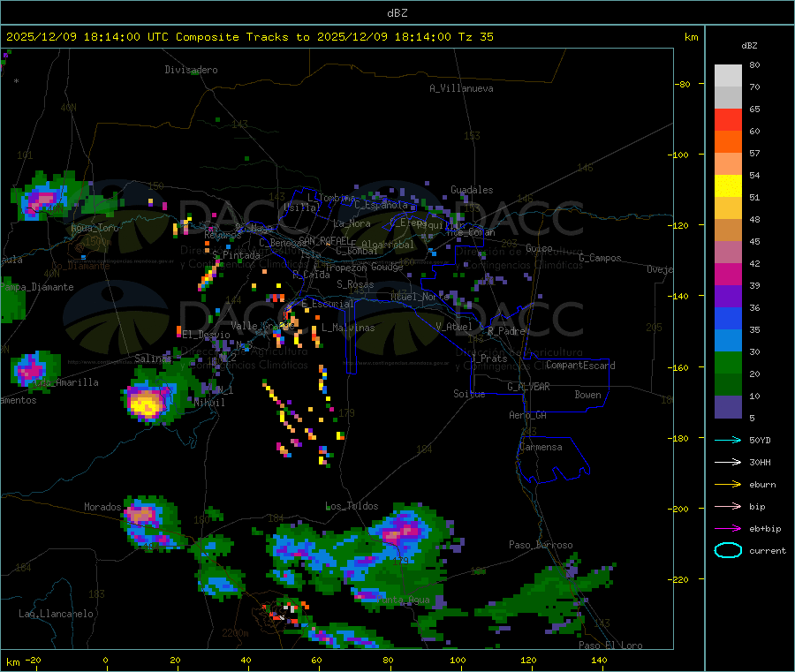Click the yellow 51-54 dBZ swatch

(728, 186)
